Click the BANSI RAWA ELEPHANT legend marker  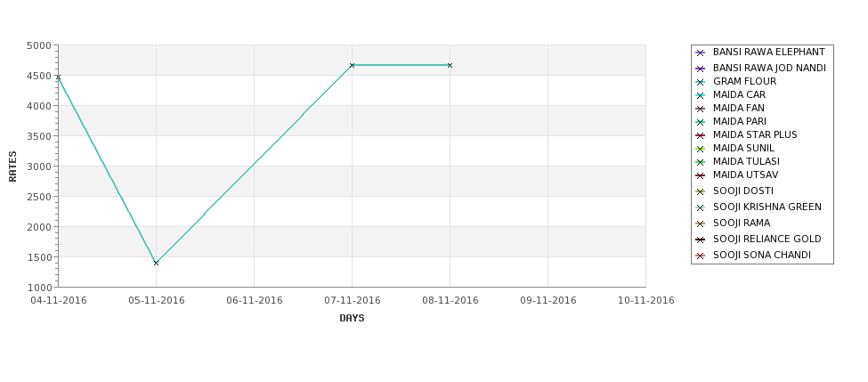700,53
